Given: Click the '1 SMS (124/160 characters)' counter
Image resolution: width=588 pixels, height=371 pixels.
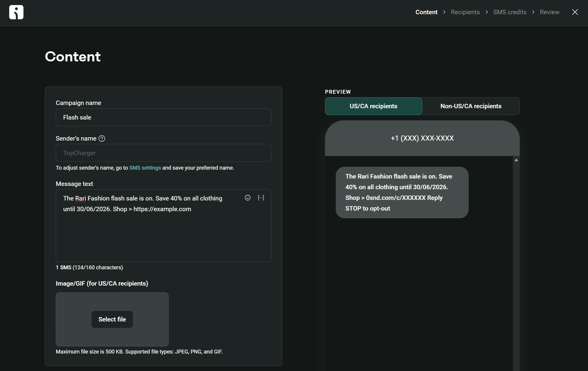Looking at the screenshot, I should [x=89, y=267].
